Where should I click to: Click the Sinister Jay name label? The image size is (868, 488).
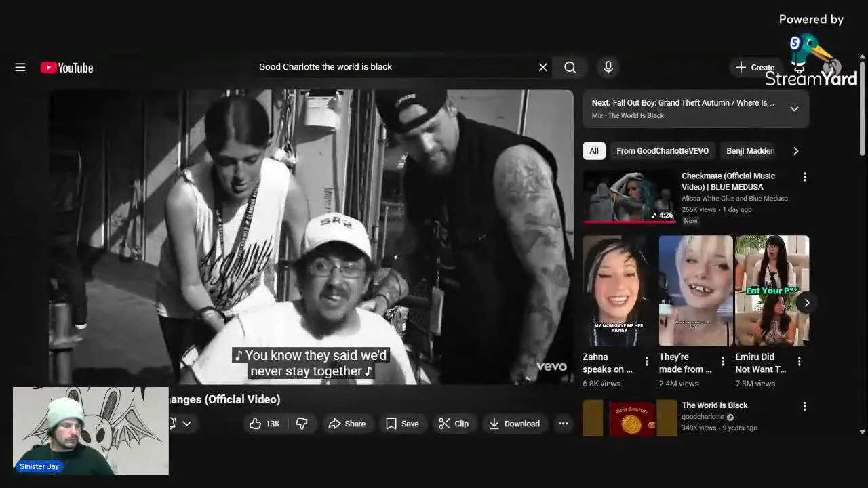click(39, 466)
